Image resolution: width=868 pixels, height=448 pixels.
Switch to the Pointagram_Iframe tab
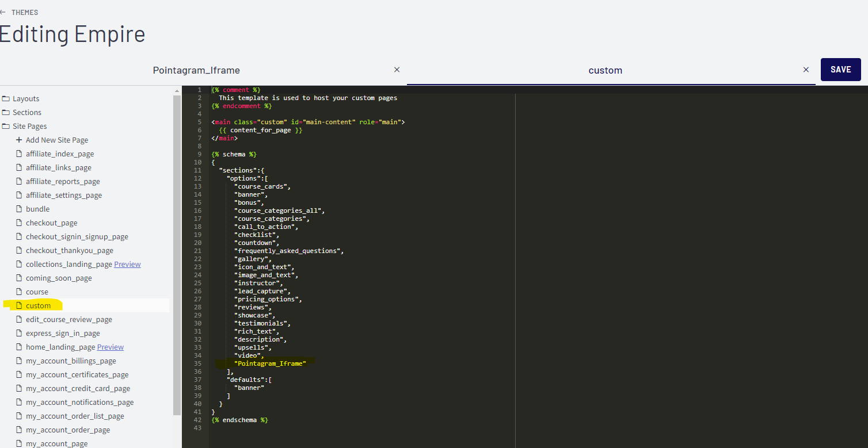(x=196, y=70)
